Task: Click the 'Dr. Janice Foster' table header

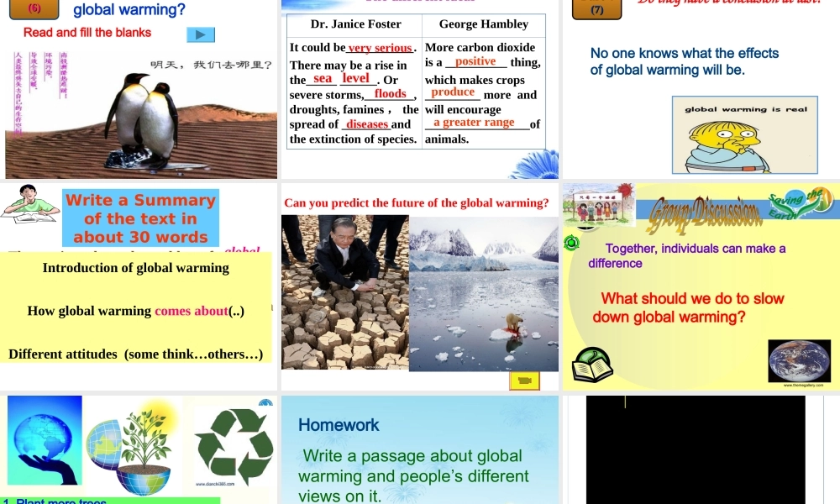Action: pos(355,24)
